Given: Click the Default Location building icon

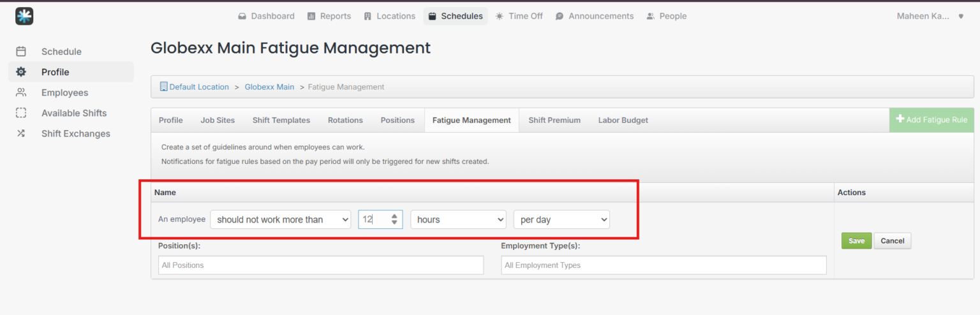Looking at the screenshot, I should 163,87.
